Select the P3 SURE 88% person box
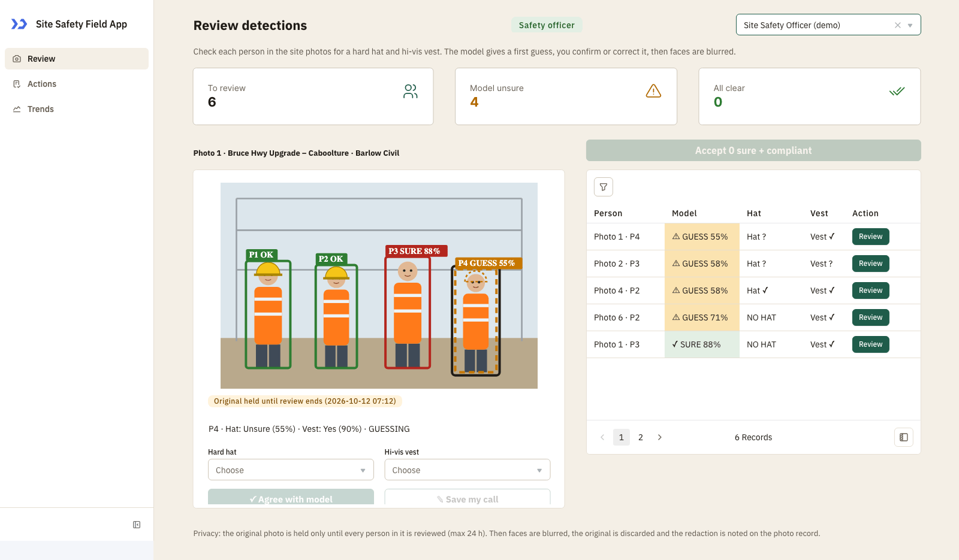This screenshot has height=560, width=959. coord(408,312)
